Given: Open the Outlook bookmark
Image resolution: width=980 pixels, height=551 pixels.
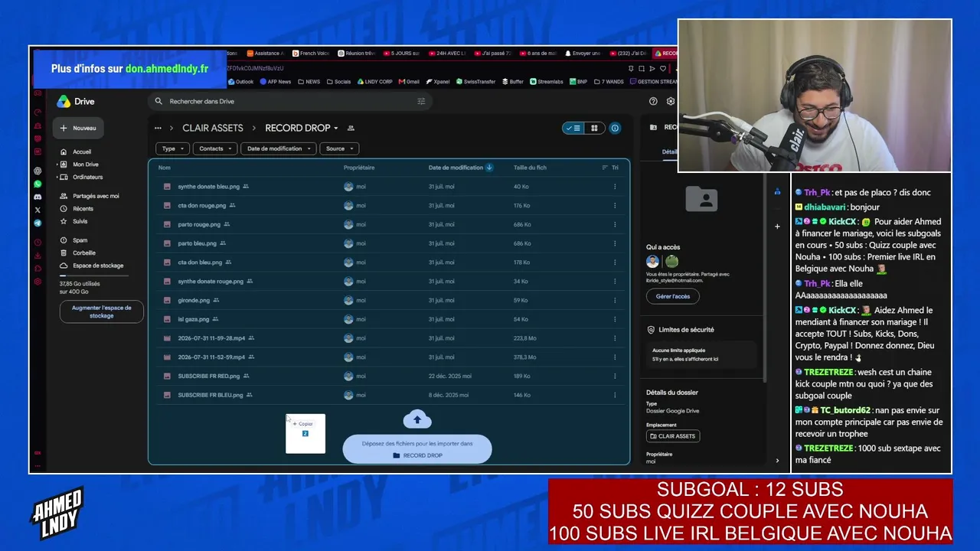Looking at the screenshot, I should point(240,82).
